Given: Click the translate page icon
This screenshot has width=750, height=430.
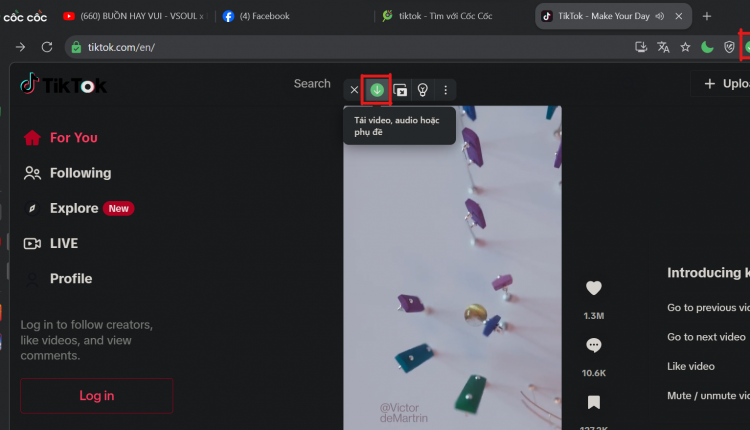Looking at the screenshot, I should pyautogui.click(x=663, y=47).
